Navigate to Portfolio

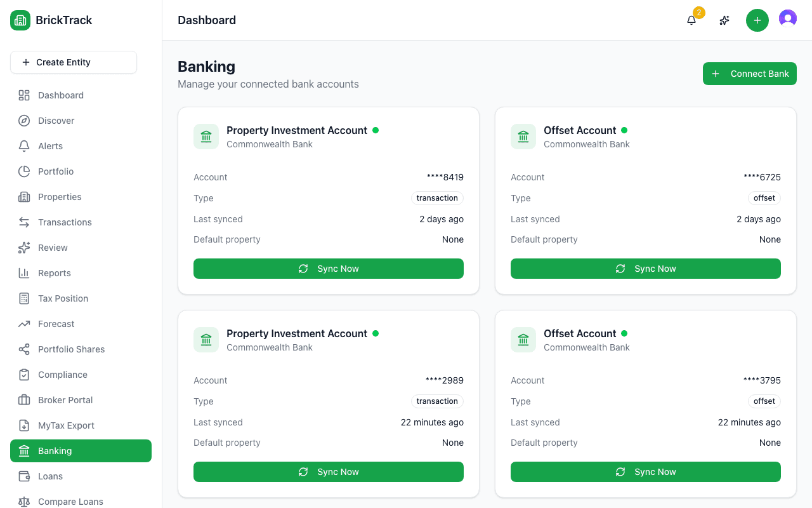click(x=56, y=171)
